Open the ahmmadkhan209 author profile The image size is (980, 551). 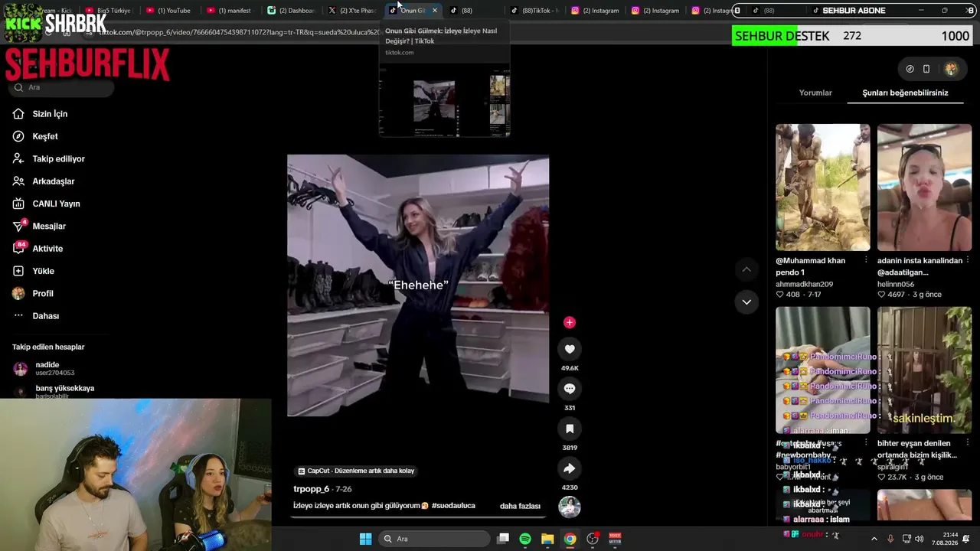(x=804, y=284)
